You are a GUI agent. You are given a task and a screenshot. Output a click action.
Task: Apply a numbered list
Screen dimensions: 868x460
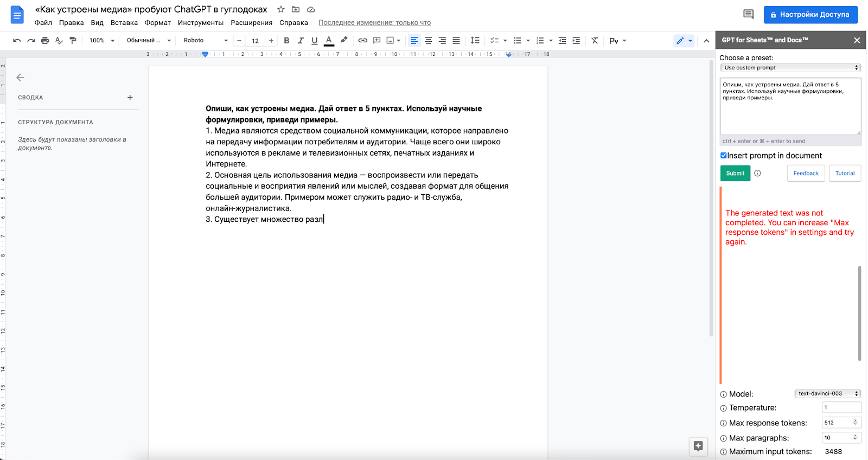(x=540, y=41)
